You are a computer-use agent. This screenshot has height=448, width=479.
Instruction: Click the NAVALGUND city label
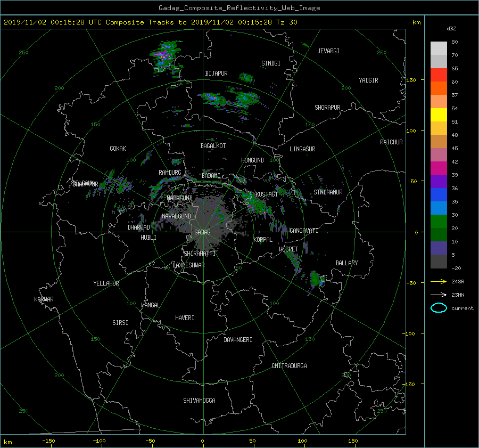[176, 216]
